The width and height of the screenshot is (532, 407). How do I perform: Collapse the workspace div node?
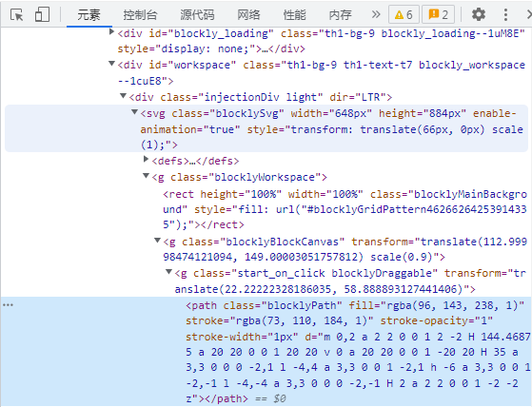pyautogui.click(x=111, y=64)
